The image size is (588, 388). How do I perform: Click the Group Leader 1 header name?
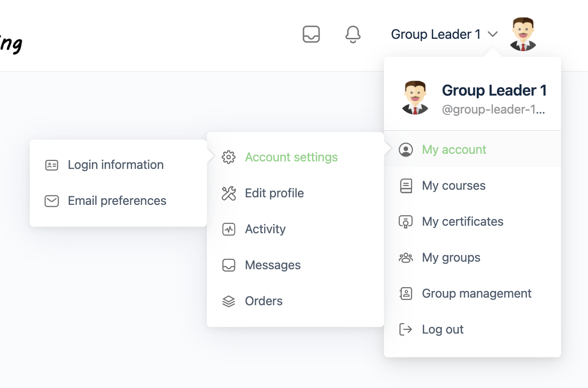(436, 34)
